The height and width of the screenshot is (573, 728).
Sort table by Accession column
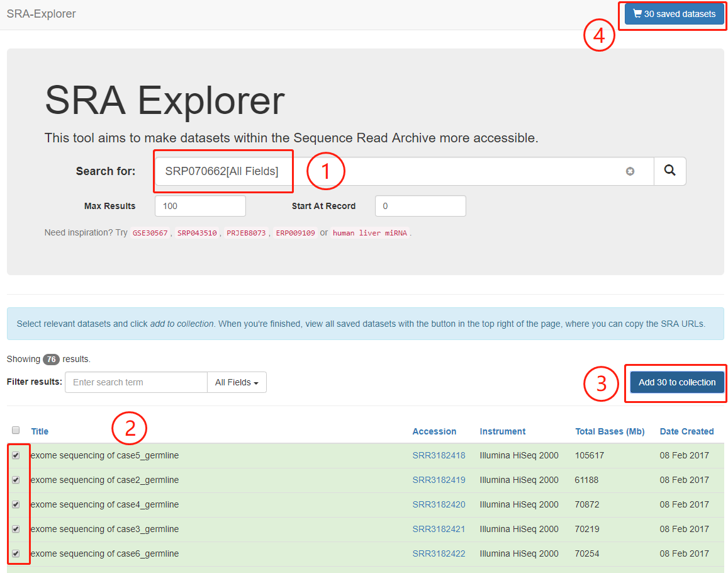tap(434, 431)
